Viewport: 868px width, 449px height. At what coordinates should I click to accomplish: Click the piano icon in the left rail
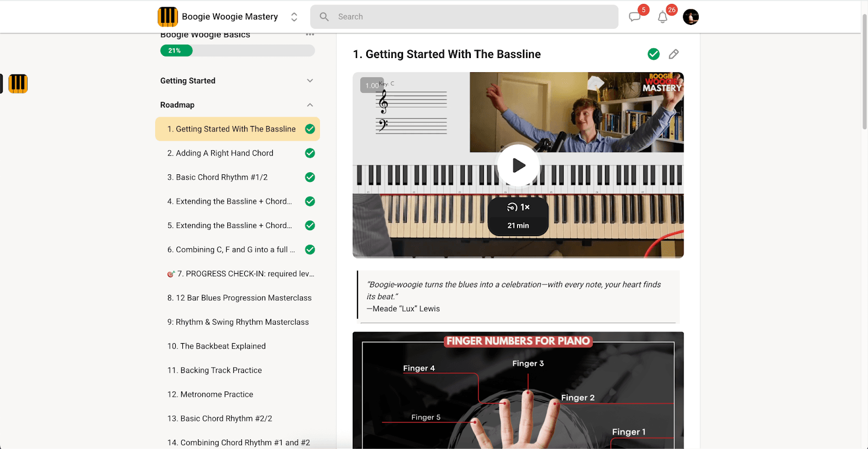click(18, 84)
